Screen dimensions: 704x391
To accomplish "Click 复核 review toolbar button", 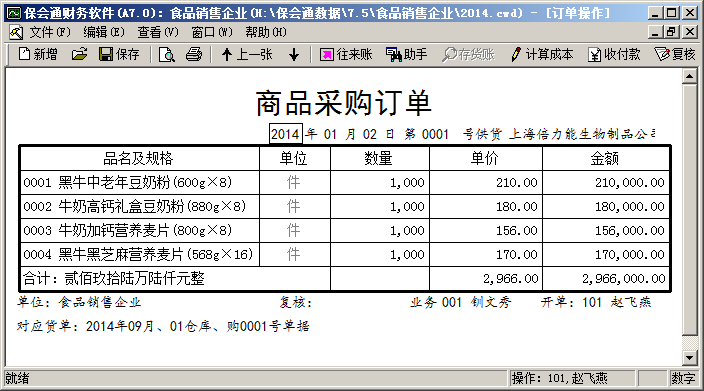I will pos(675,54).
